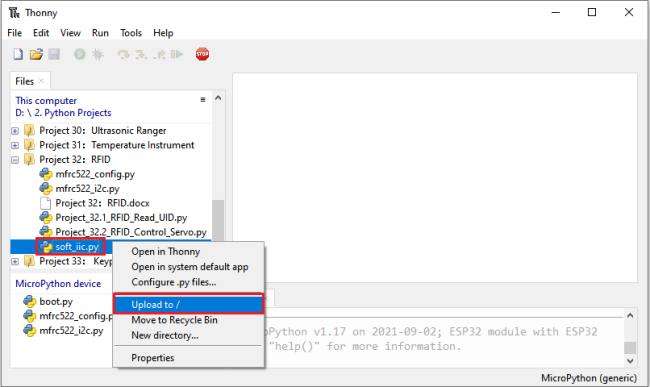Choose New directory... menu entry
Viewport: 650px width, 387px height.
pyautogui.click(x=189, y=335)
